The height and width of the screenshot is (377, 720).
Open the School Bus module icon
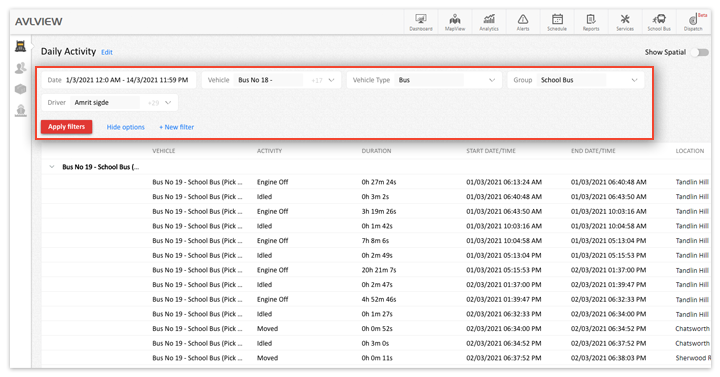tap(659, 22)
